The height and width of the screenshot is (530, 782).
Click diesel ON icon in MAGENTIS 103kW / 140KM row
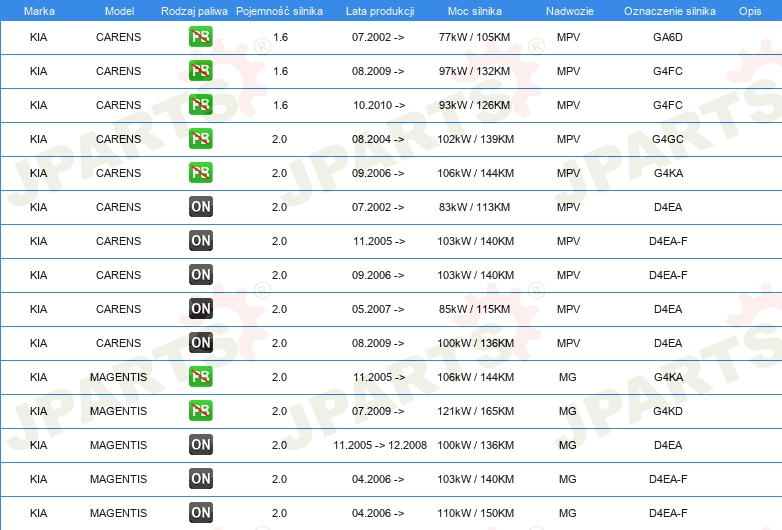(x=200, y=479)
